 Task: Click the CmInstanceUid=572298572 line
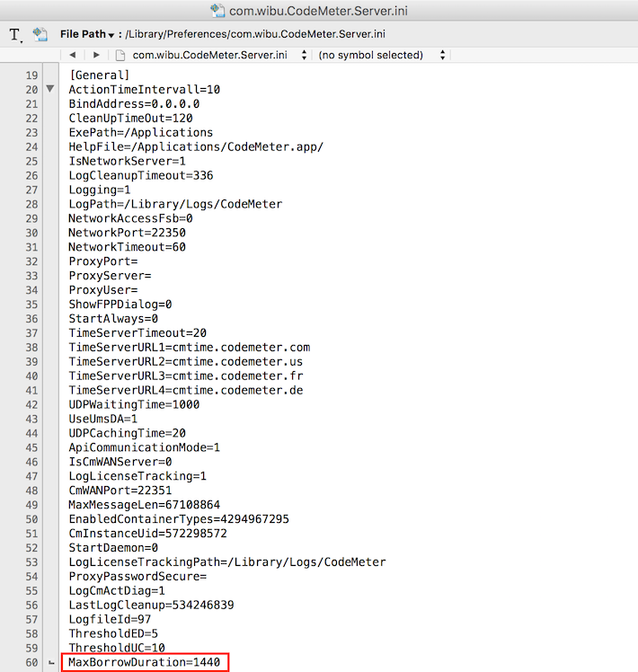point(147,534)
